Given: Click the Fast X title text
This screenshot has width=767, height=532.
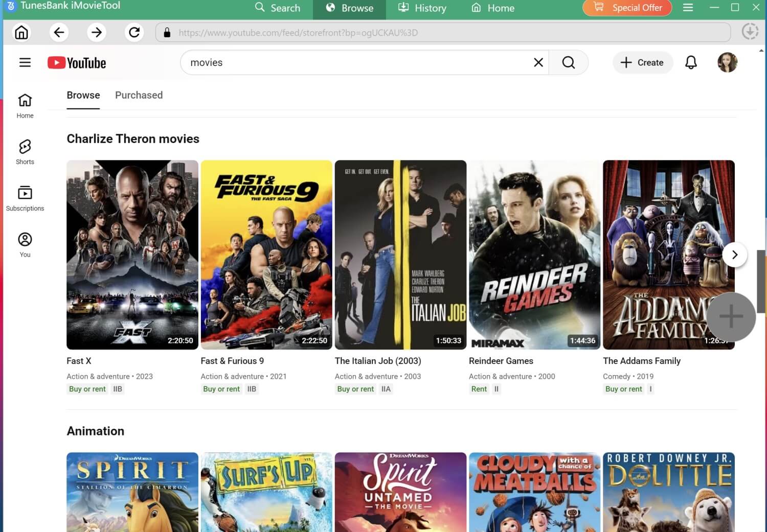Looking at the screenshot, I should point(79,361).
